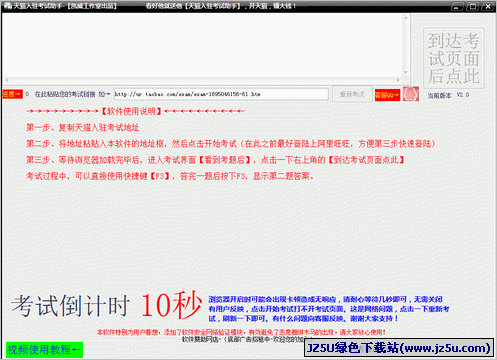Maximize the window using the title bar button
The image size is (497, 360).
tap(472, 6)
